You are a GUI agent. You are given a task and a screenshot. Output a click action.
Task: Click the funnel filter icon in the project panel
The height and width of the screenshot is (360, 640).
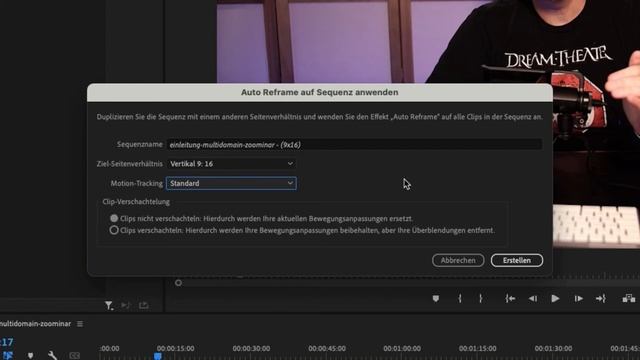coord(109,305)
